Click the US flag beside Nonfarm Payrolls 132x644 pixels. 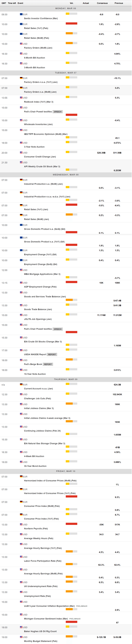click(x=21, y=525)
